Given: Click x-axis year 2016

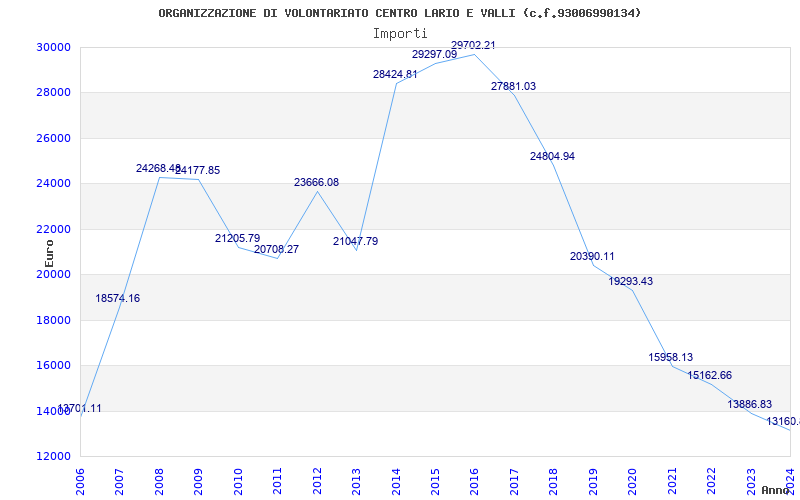Looking at the screenshot, I should tap(475, 481).
